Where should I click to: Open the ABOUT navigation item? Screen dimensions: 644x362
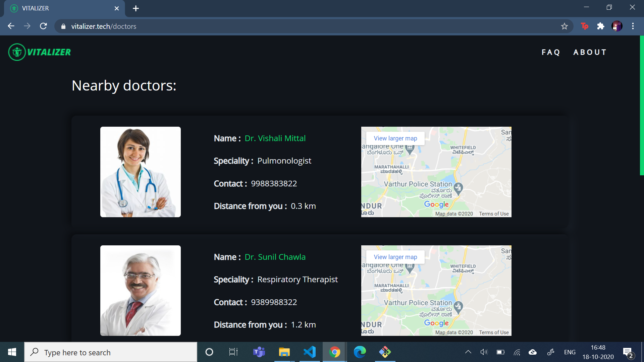pos(590,52)
